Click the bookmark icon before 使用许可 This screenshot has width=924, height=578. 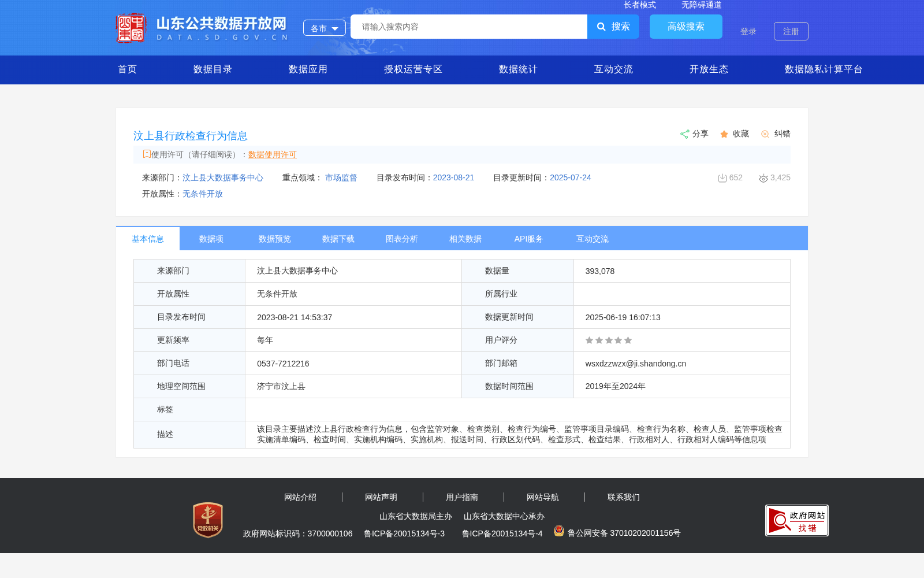point(147,154)
